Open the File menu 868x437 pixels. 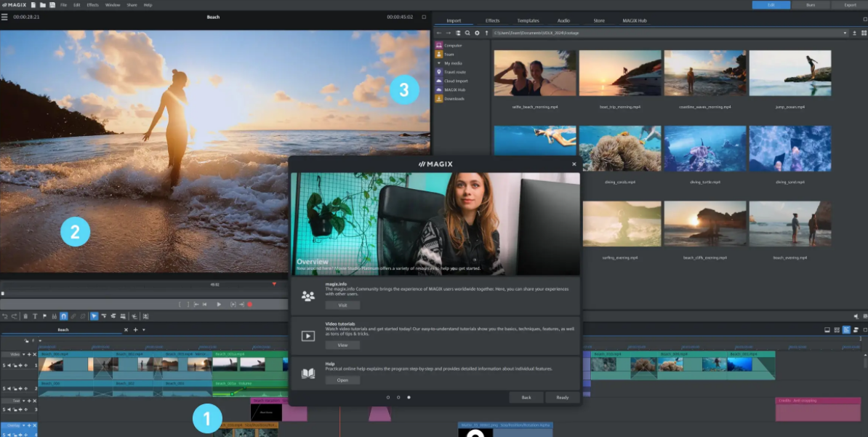[64, 5]
